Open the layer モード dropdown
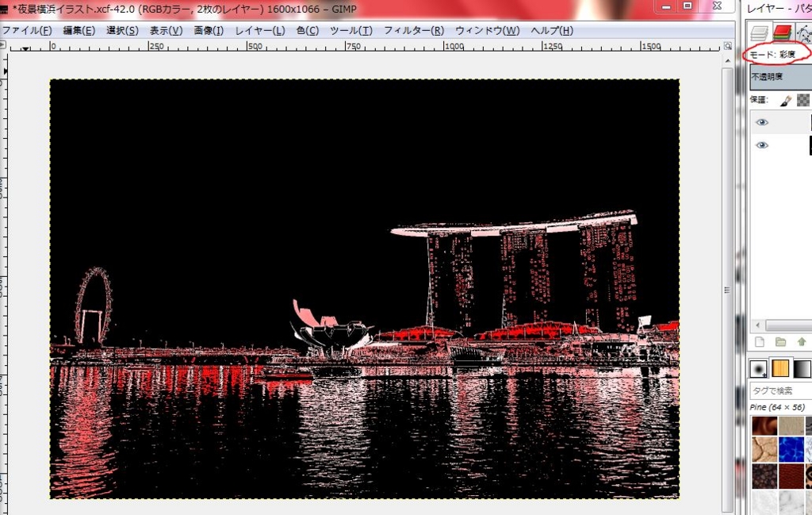This screenshot has height=515, width=812. pos(780,55)
